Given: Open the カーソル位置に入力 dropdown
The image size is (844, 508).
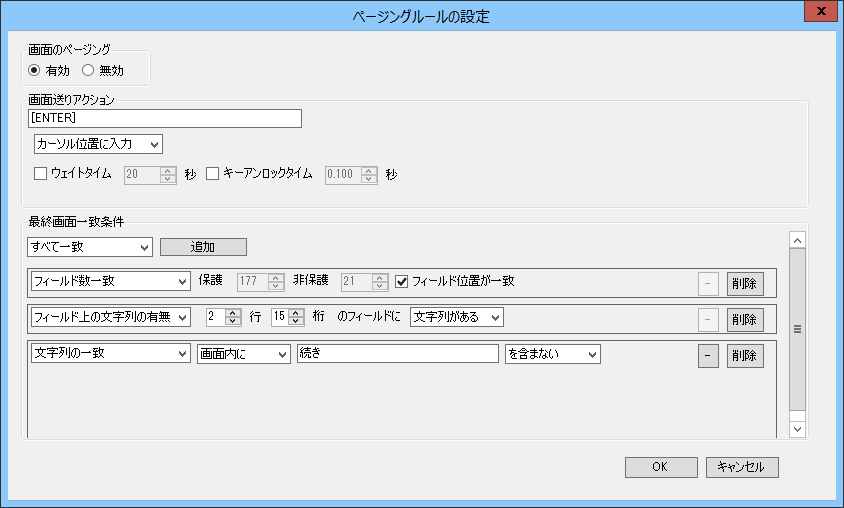Looking at the screenshot, I should (x=98, y=144).
